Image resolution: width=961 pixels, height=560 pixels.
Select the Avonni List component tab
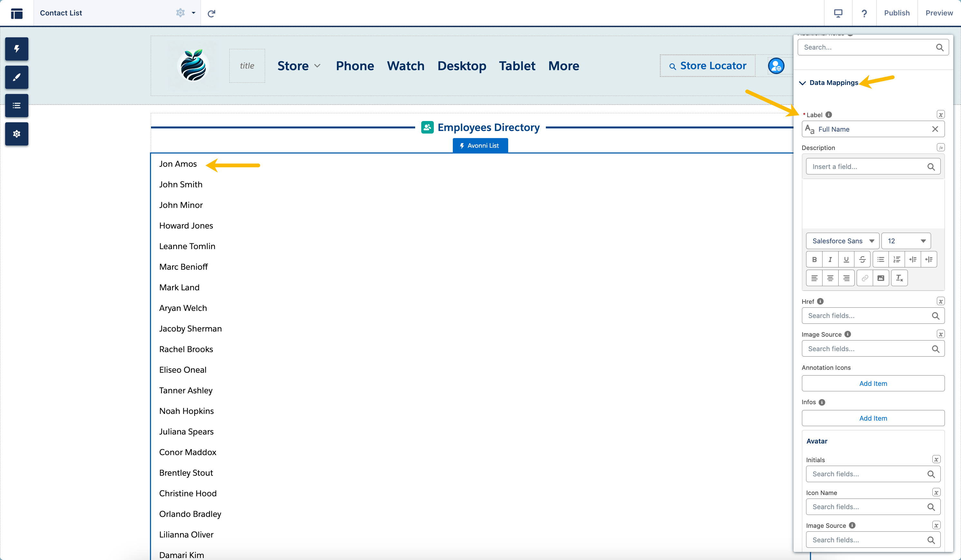click(480, 145)
